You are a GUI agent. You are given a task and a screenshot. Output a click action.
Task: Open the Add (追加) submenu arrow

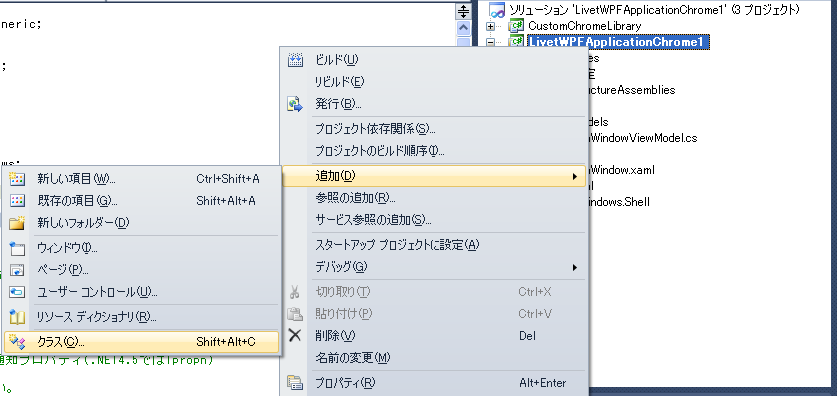coord(575,176)
